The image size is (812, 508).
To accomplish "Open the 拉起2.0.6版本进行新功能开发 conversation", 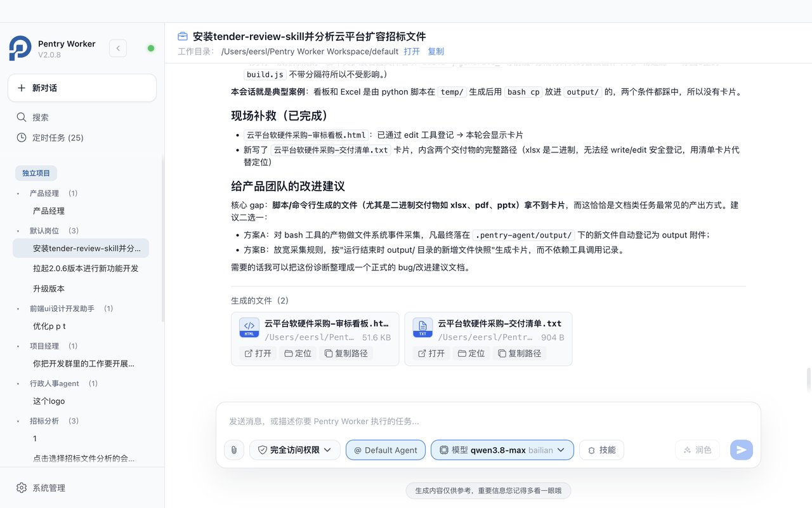I will tap(81, 268).
